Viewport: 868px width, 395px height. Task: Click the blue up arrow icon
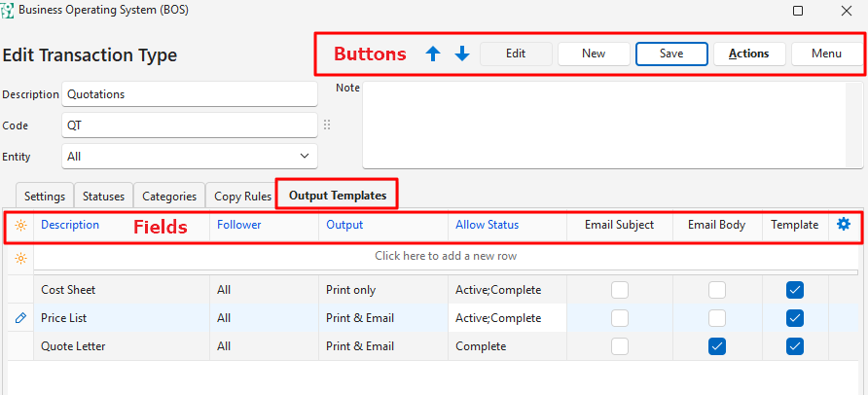[433, 54]
